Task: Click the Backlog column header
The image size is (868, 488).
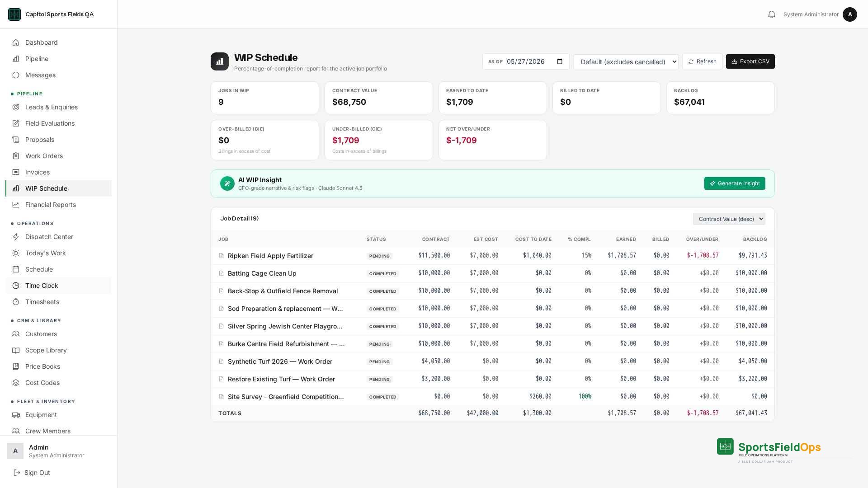Action: tap(755, 239)
